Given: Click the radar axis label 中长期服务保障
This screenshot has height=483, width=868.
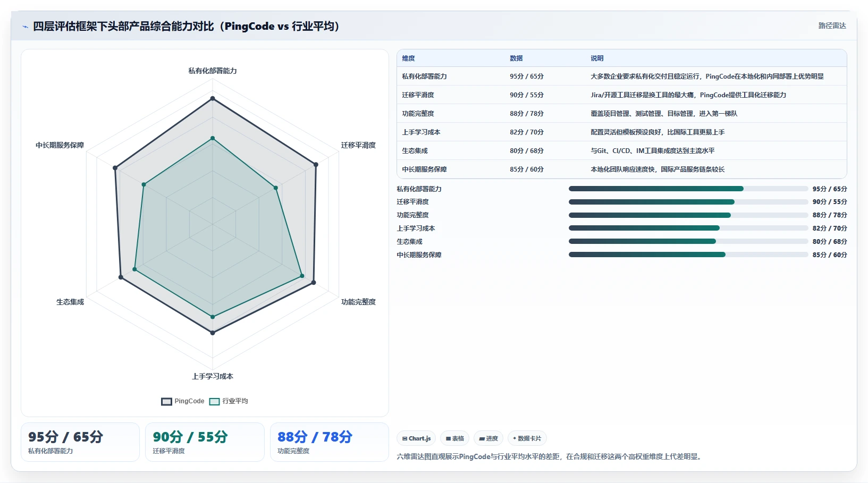Looking at the screenshot, I should click(x=60, y=145).
